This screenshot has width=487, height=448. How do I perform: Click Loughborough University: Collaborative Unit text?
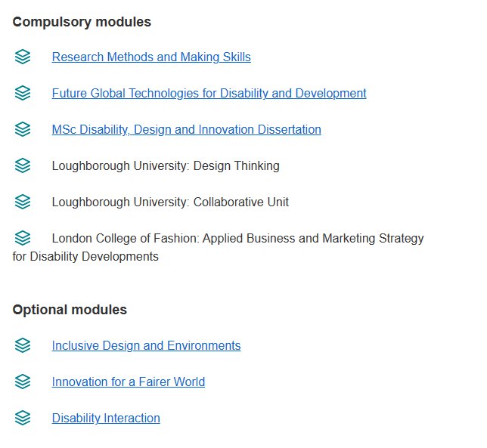click(170, 202)
